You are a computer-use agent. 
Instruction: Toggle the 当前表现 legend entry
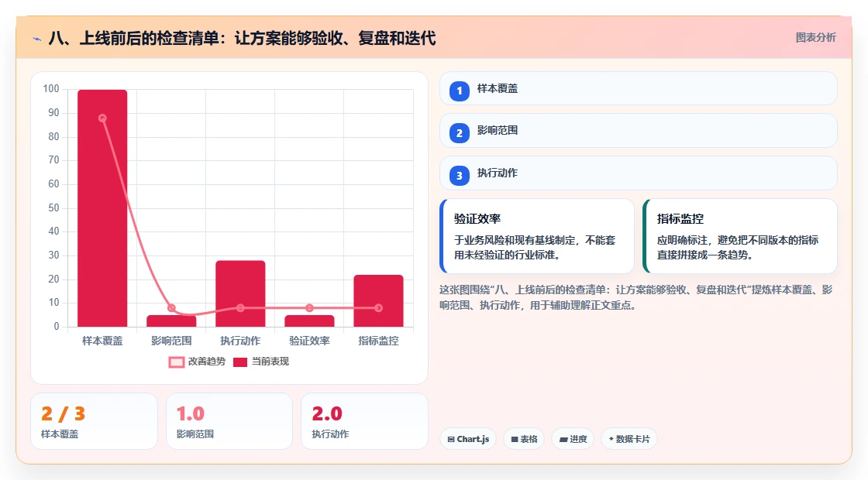coord(260,362)
